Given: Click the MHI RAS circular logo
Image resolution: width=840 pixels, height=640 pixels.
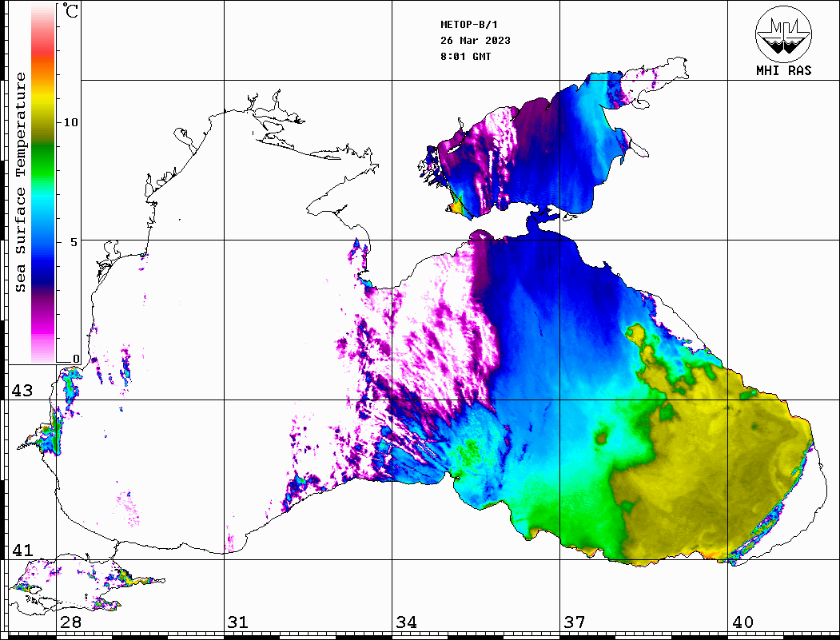Looking at the screenshot, I should (x=784, y=34).
